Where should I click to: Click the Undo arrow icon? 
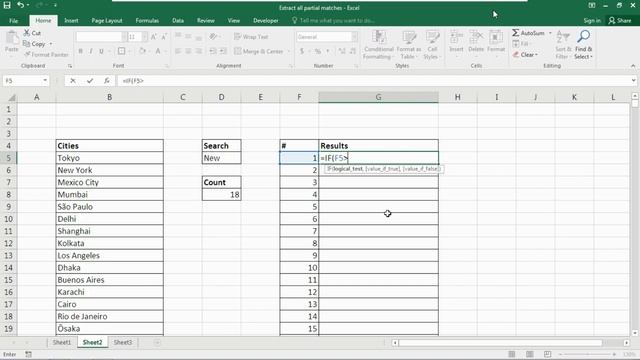(20, 5)
